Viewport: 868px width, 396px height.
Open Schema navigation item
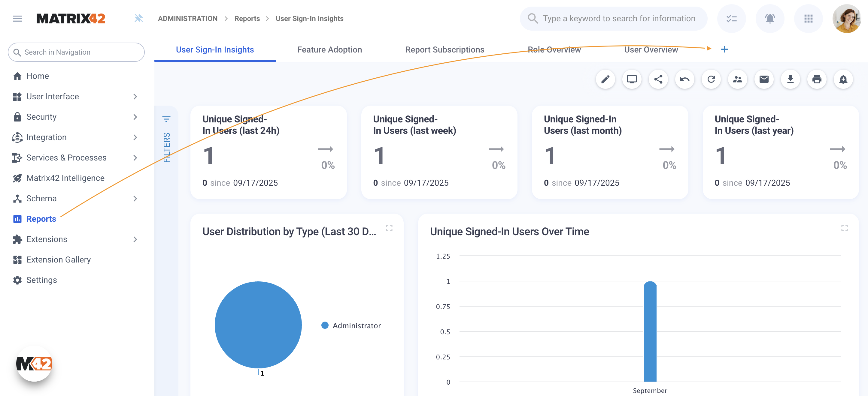tap(41, 199)
